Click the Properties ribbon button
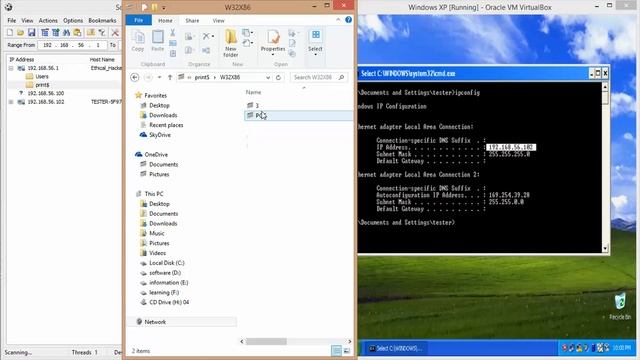This screenshot has height=360, width=640. [273, 42]
